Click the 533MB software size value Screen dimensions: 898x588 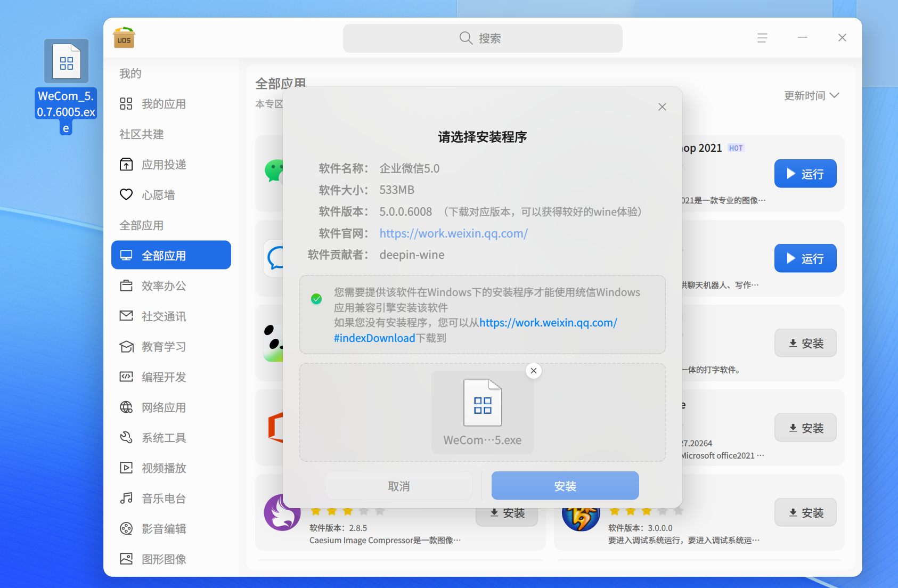pos(397,190)
